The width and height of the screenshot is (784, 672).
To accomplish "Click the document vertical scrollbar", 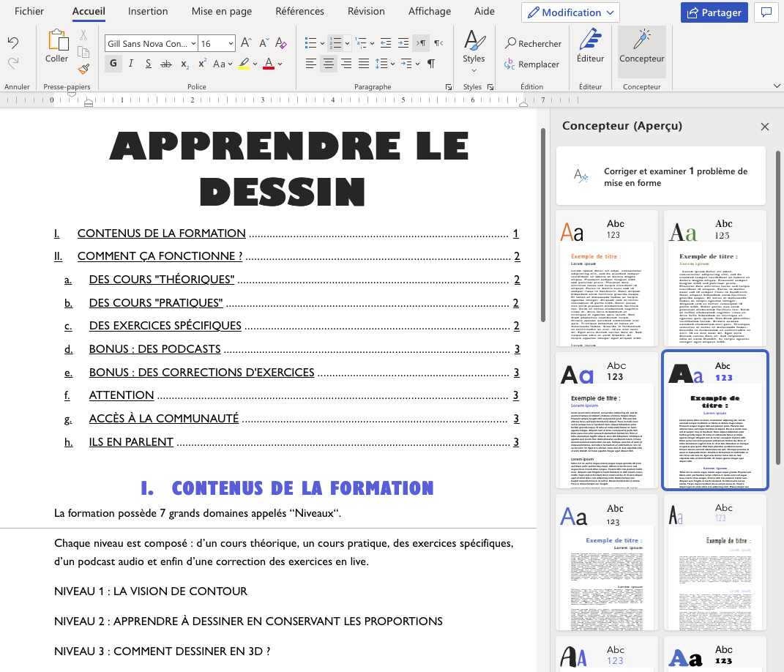I will click(543, 225).
